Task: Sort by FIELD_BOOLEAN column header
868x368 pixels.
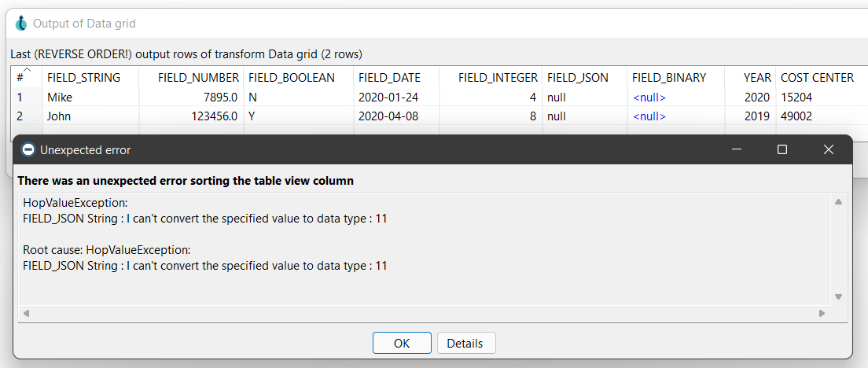Action: coord(299,78)
